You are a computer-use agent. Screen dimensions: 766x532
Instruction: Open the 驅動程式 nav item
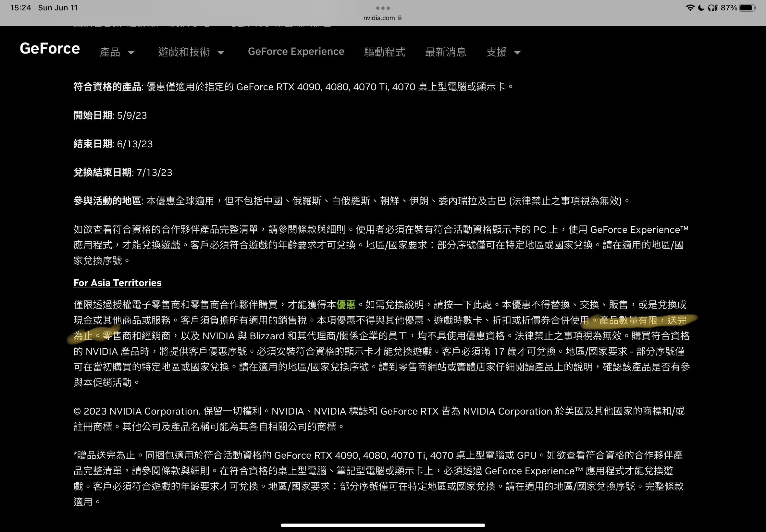(x=385, y=52)
